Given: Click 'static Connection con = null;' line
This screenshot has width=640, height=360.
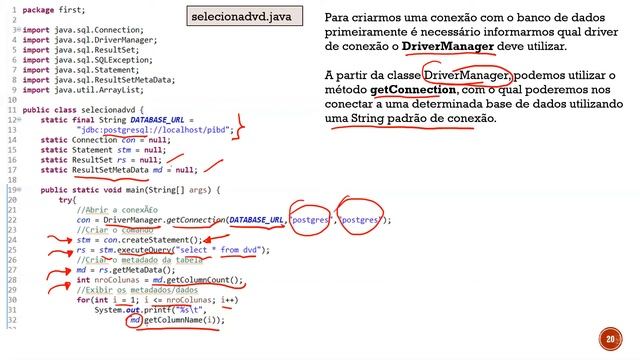Looking at the screenshot, I should click(x=105, y=140).
